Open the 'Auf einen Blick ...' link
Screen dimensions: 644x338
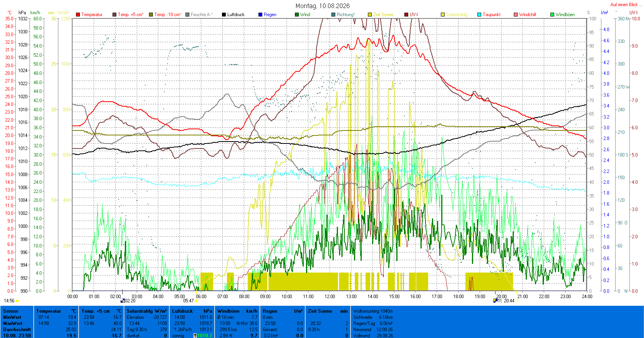coord(626,5)
